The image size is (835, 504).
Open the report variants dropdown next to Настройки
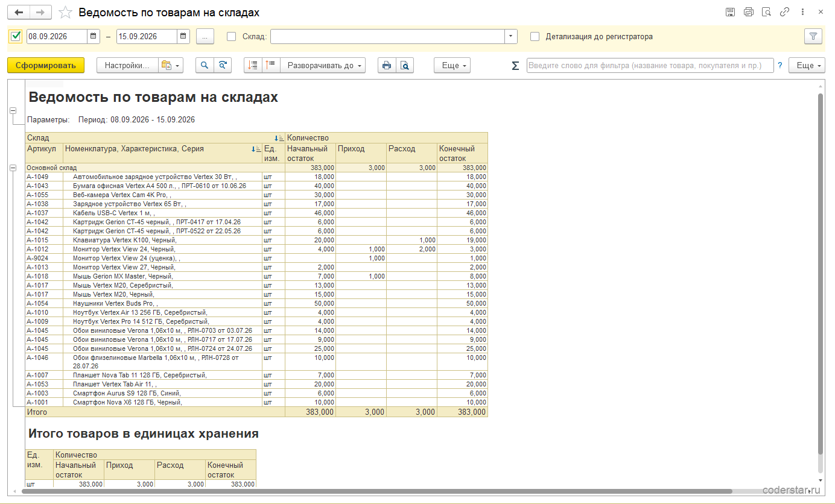pyautogui.click(x=171, y=66)
